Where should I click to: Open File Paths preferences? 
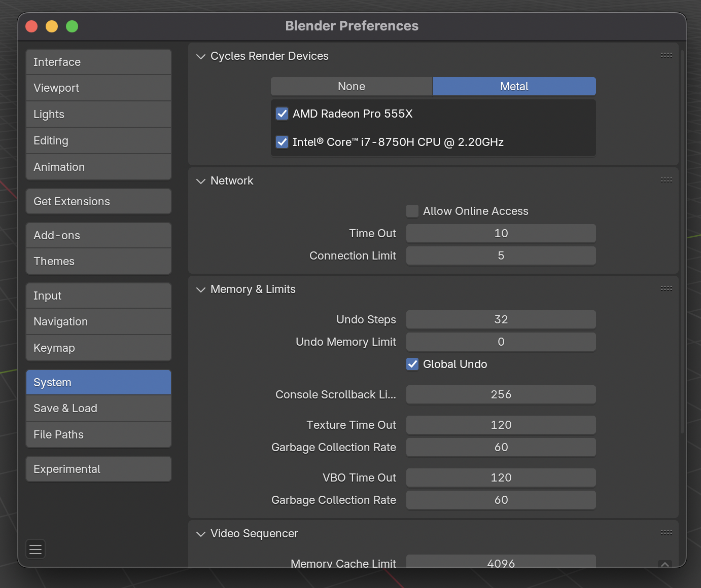point(98,434)
